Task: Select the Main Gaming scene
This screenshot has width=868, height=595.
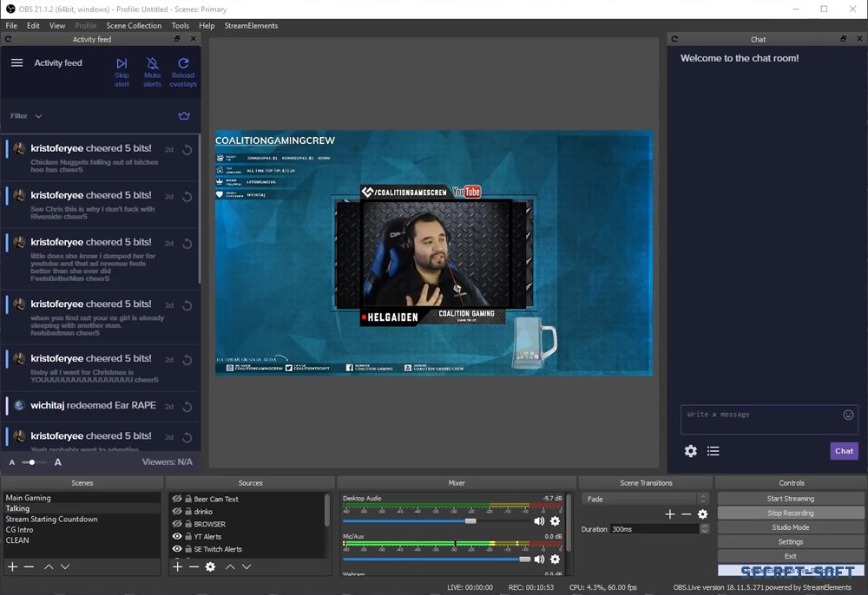Action: click(x=82, y=498)
